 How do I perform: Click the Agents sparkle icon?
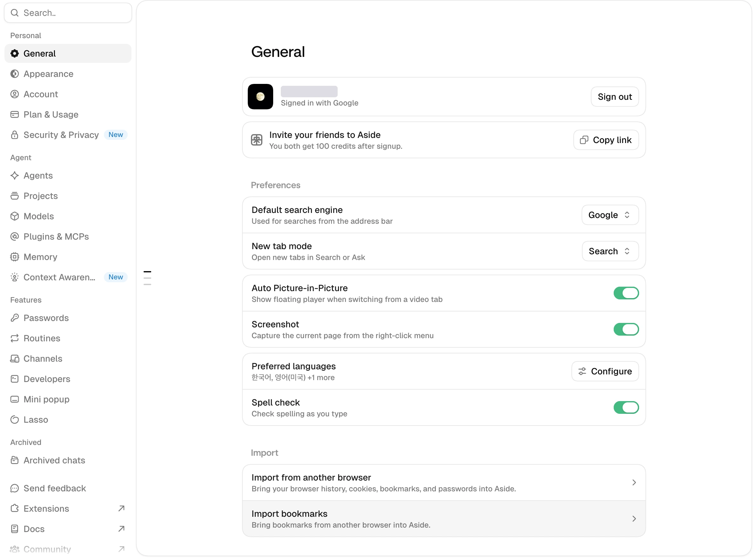pos(15,175)
